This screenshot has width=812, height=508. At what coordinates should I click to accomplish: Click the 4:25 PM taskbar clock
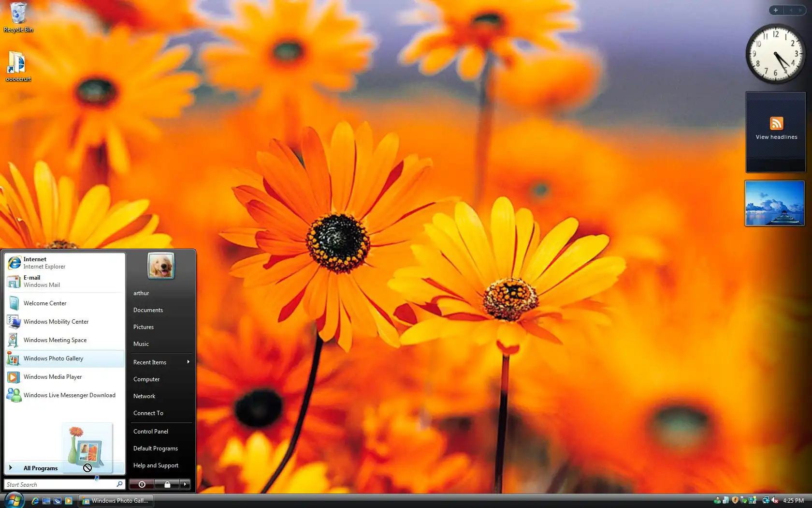(794, 501)
